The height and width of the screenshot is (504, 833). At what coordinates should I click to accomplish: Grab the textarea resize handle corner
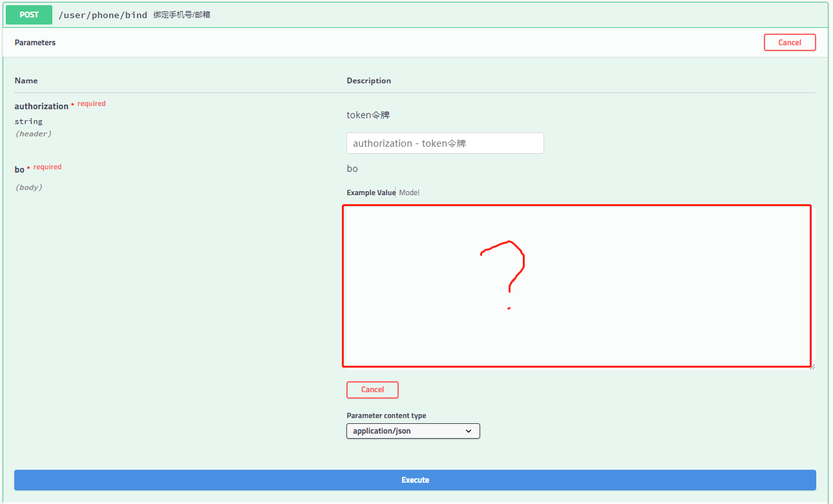[812, 366]
